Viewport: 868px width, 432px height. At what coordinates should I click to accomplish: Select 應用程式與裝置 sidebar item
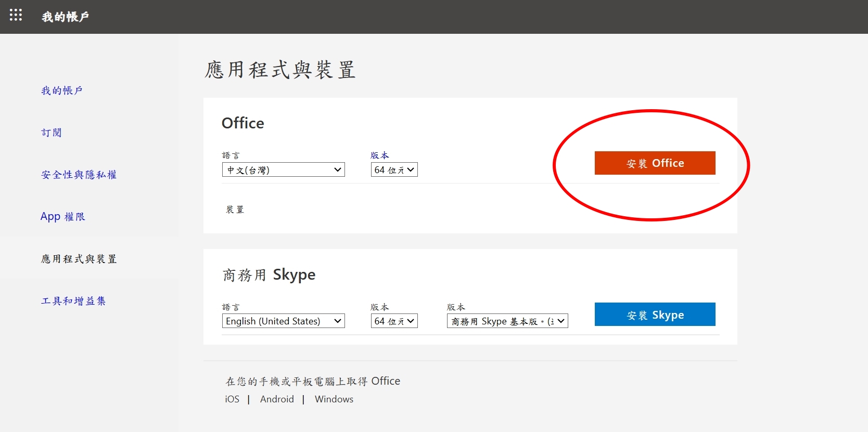click(79, 259)
